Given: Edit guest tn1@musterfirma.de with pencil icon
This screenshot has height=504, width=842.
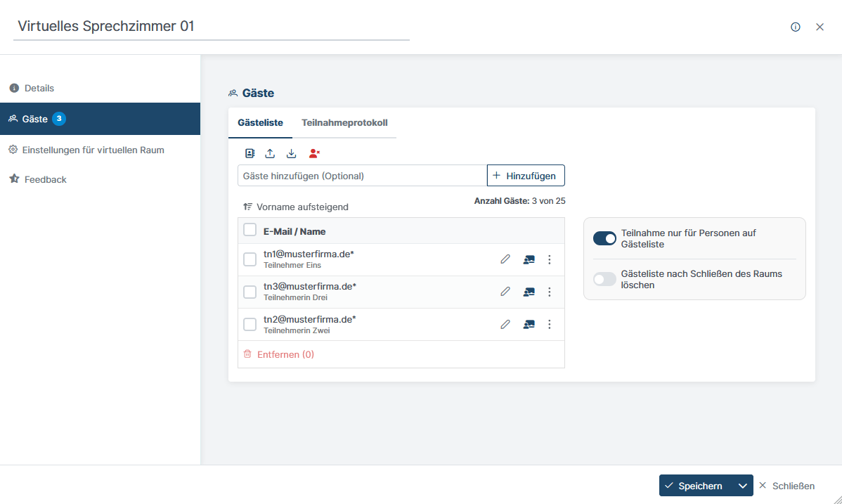Looking at the screenshot, I should [x=505, y=259].
